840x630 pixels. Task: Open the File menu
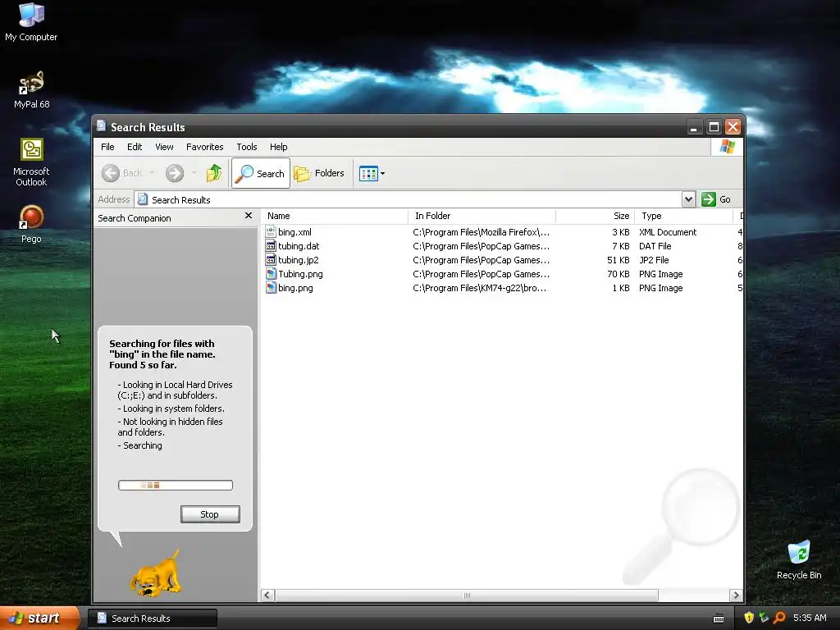pyautogui.click(x=107, y=147)
